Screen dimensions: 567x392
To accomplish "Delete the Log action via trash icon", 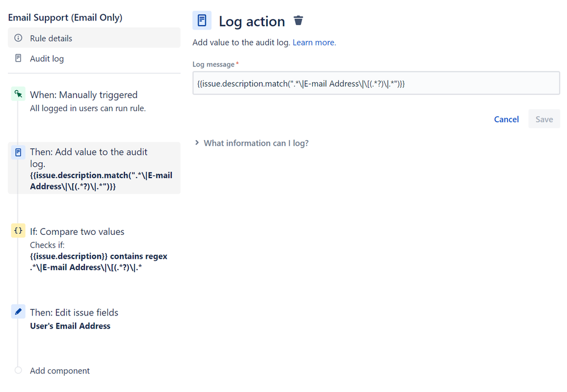I will tap(299, 20).
